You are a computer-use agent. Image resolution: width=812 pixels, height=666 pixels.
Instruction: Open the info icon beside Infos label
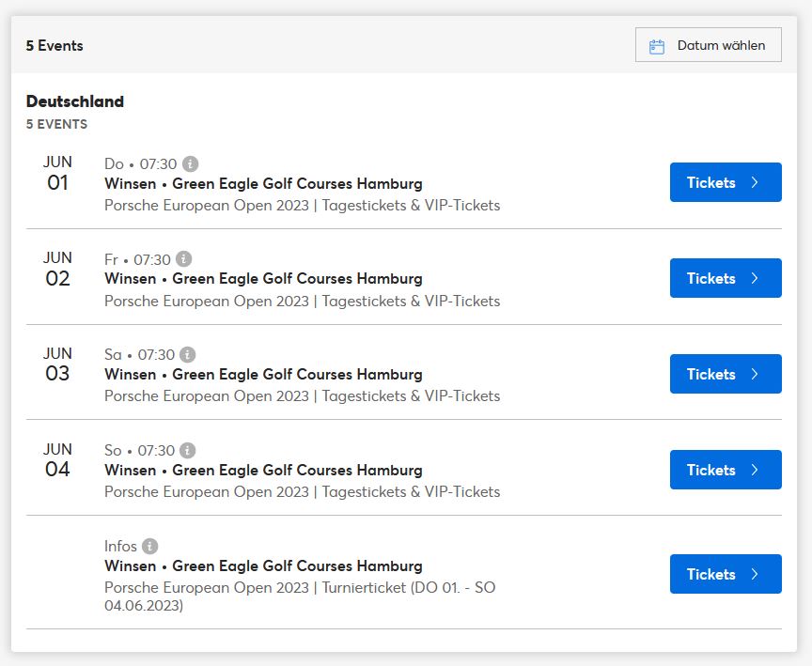pos(149,546)
